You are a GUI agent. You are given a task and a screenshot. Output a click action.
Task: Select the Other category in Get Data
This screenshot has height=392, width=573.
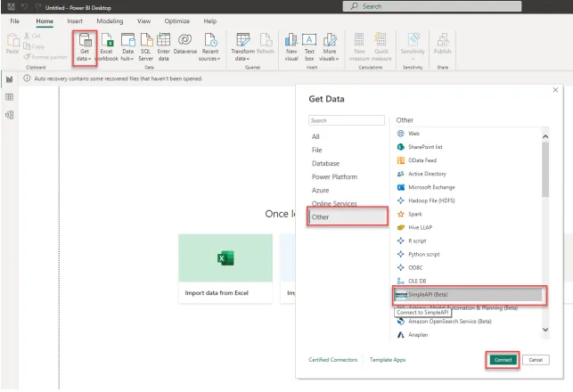[x=348, y=217]
